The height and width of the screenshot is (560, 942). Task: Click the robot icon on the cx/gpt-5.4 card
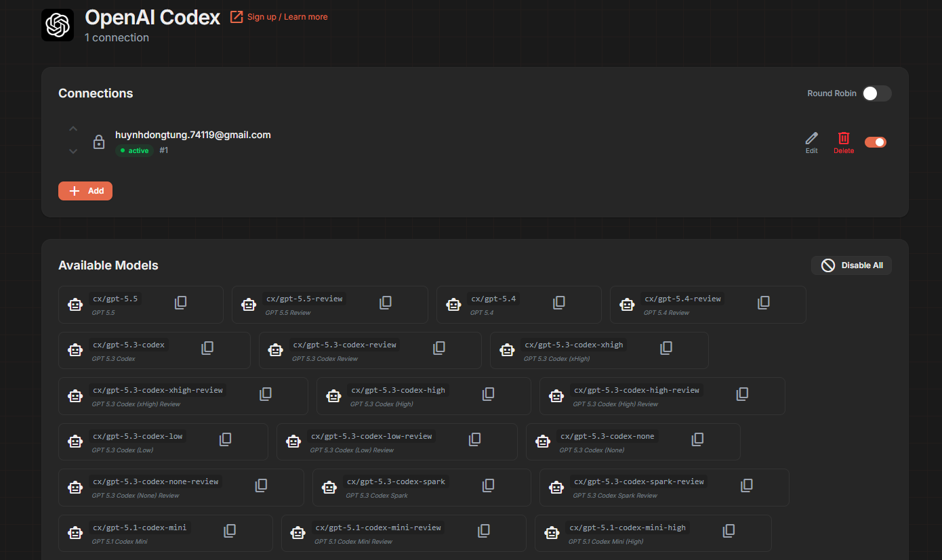tap(453, 305)
